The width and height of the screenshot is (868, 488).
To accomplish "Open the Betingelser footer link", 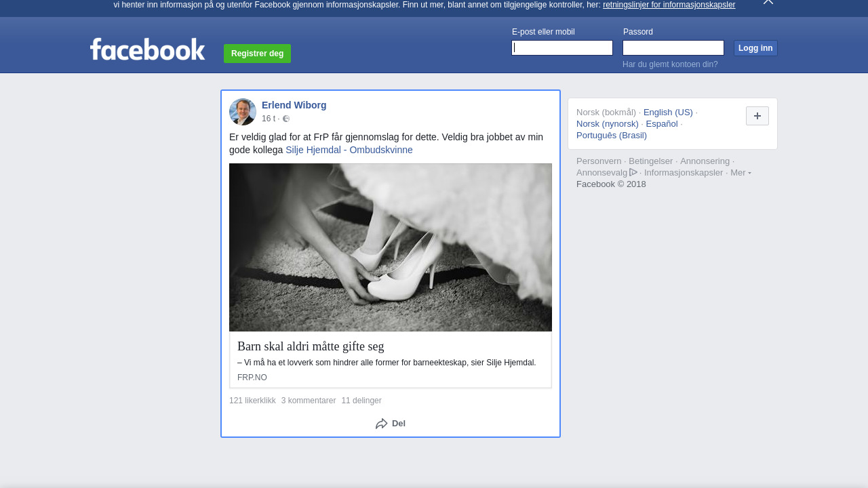I will (651, 161).
